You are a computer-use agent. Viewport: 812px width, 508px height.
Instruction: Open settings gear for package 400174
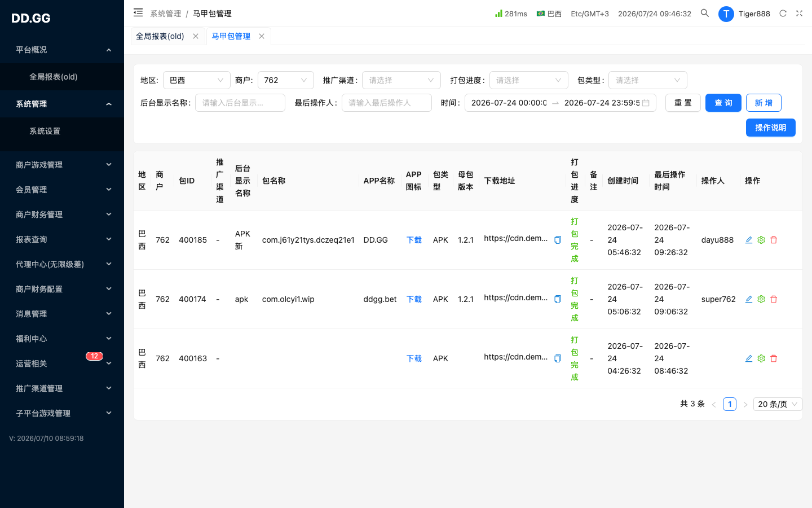(x=761, y=299)
